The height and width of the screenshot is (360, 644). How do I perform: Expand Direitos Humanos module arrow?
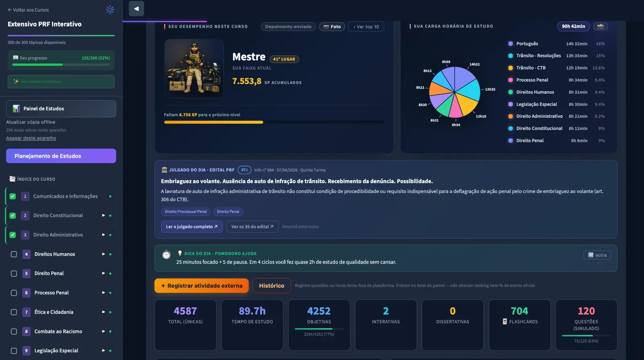click(x=103, y=254)
